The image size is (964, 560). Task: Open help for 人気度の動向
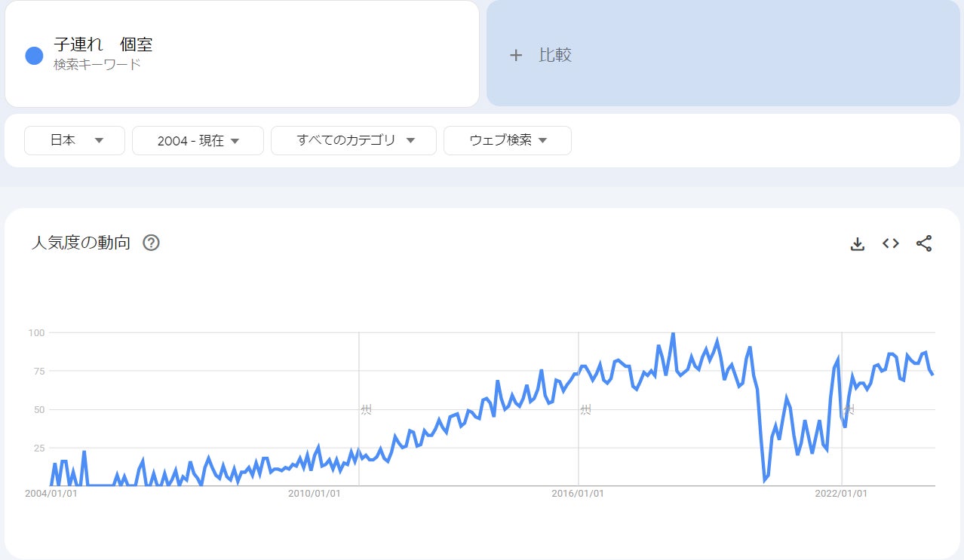[x=151, y=243]
